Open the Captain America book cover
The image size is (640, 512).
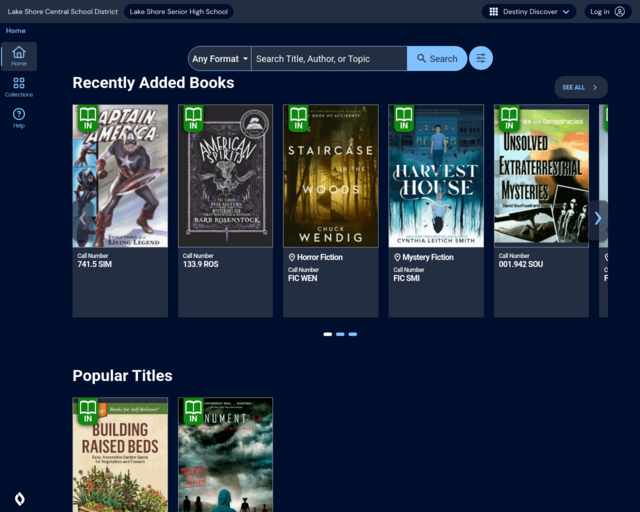pyautogui.click(x=120, y=176)
